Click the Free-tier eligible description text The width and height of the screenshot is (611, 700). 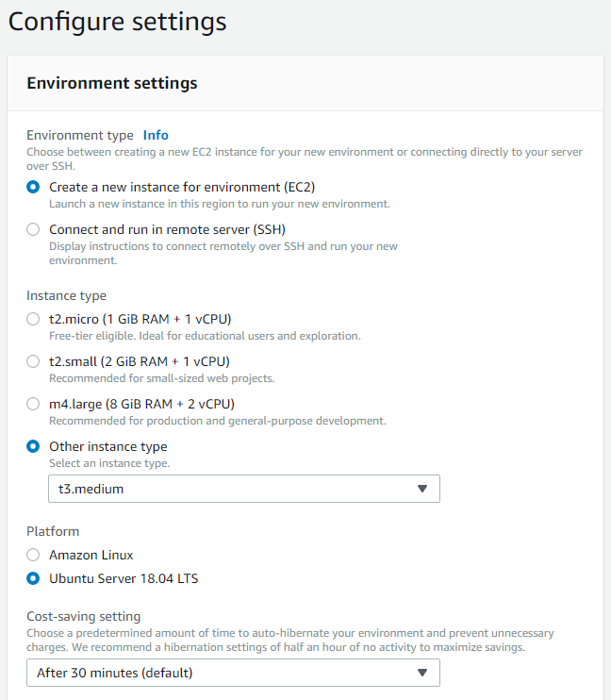(x=205, y=336)
